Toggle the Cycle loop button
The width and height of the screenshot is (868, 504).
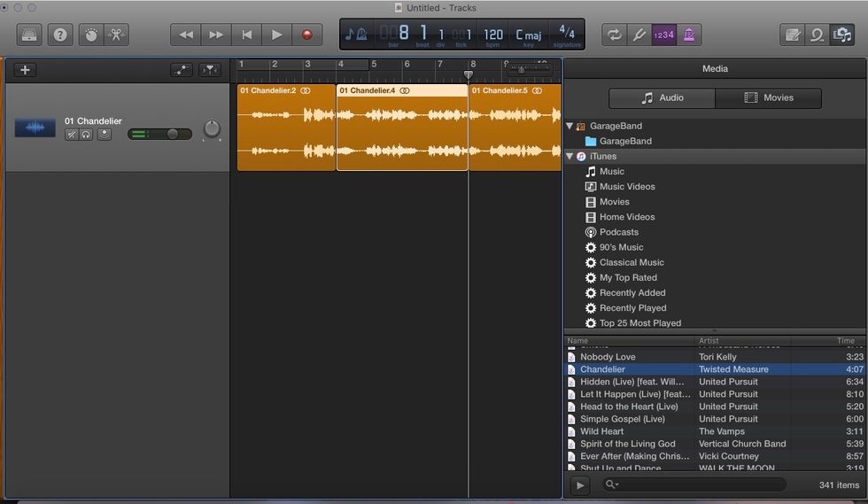(614, 35)
